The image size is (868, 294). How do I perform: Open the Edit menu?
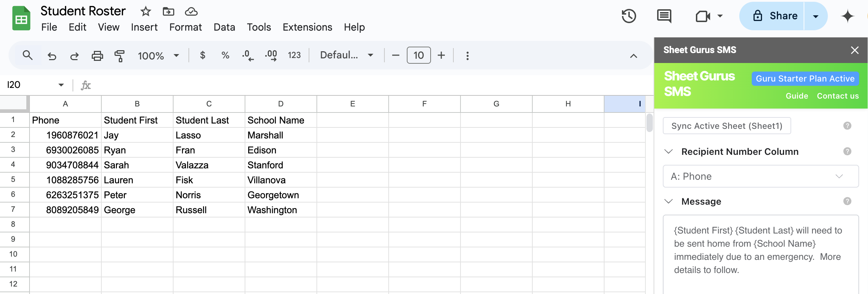click(78, 27)
